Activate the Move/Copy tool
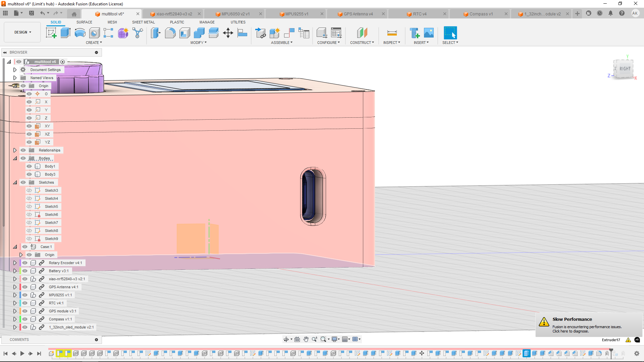The width and height of the screenshot is (644, 362). point(228,33)
